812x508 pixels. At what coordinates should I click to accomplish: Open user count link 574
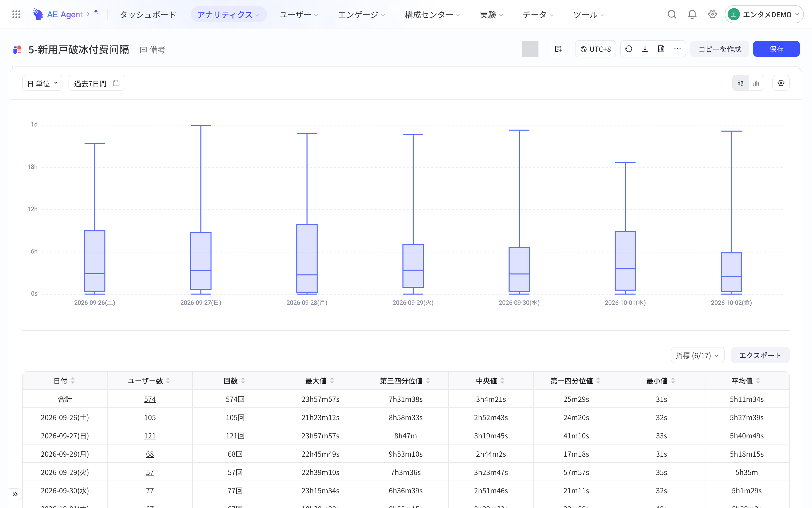(150, 399)
